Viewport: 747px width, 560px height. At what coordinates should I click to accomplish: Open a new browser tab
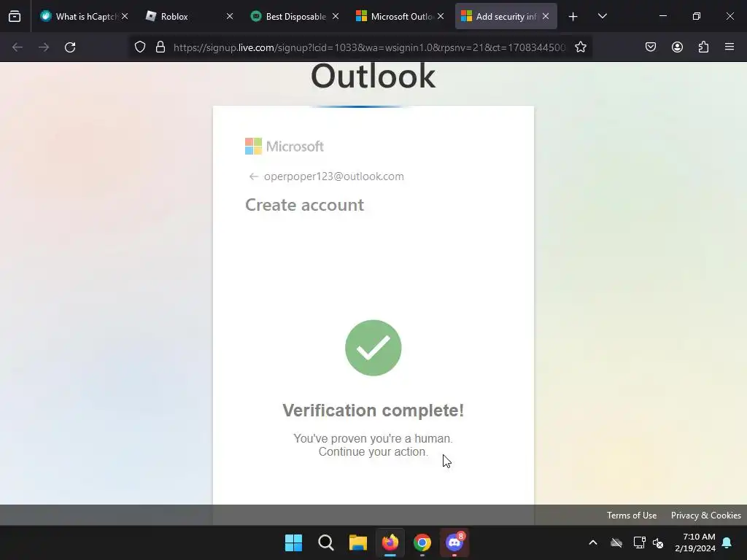(x=573, y=17)
